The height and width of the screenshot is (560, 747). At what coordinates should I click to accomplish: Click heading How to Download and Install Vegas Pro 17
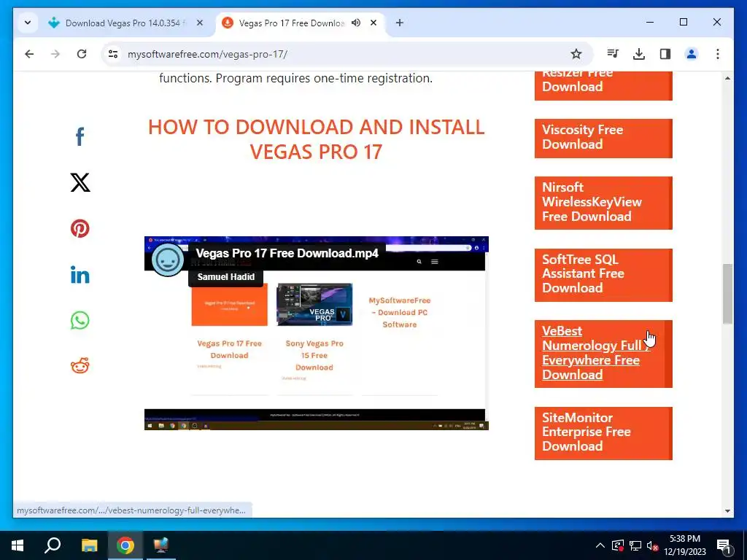(x=316, y=139)
